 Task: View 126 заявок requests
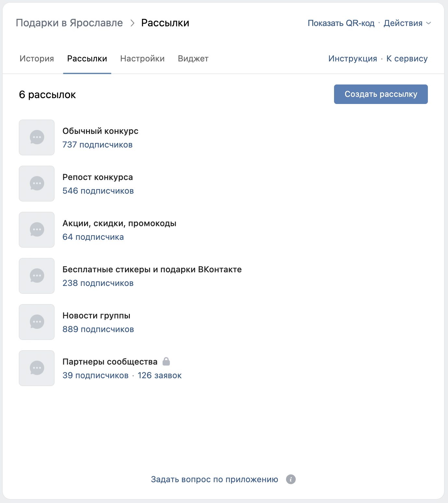click(x=159, y=375)
